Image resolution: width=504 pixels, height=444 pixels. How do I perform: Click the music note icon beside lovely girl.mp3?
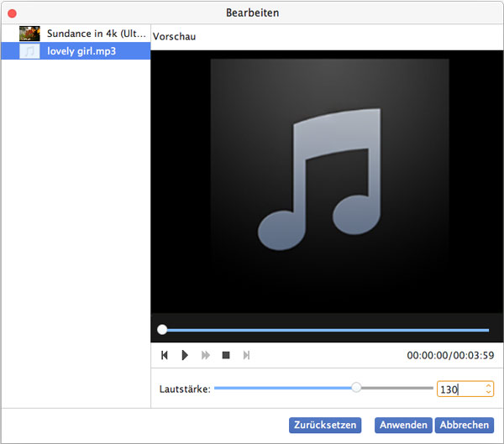(29, 50)
